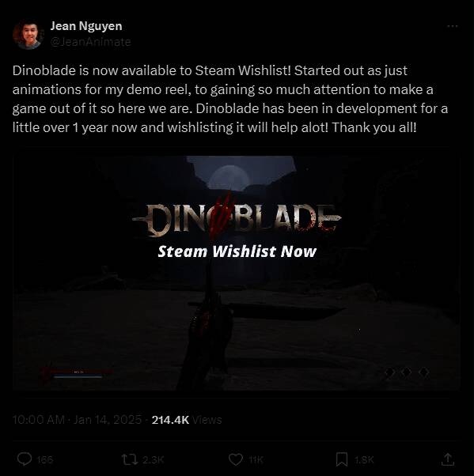Click Jean Nguyen's profile avatar

[x=28, y=34]
